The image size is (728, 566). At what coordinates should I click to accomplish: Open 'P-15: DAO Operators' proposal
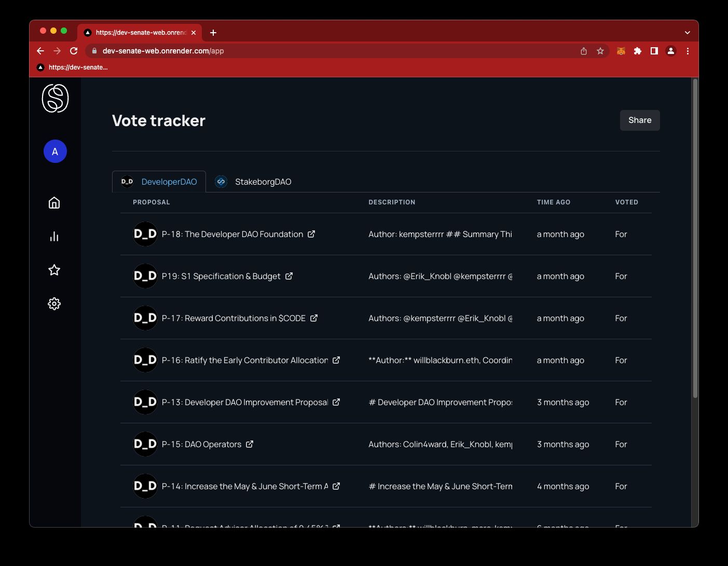[x=201, y=444]
